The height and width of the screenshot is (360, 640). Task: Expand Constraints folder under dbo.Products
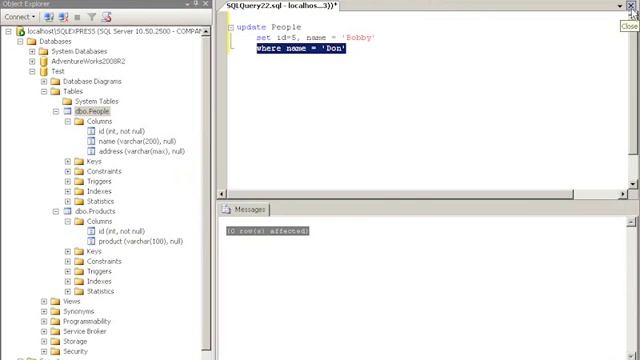click(x=68, y=261)
